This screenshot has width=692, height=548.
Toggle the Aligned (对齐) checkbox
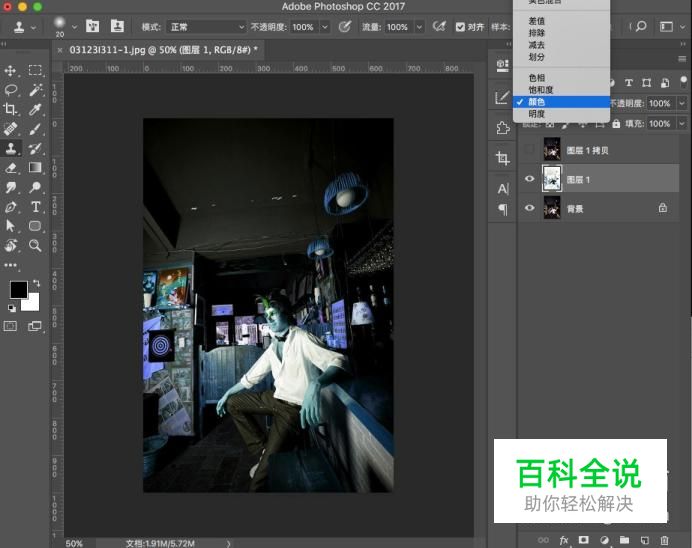460,27
